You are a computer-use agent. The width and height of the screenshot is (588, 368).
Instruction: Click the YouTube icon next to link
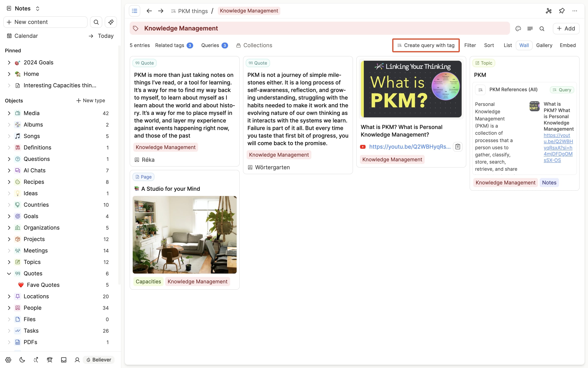pos(363,147)
